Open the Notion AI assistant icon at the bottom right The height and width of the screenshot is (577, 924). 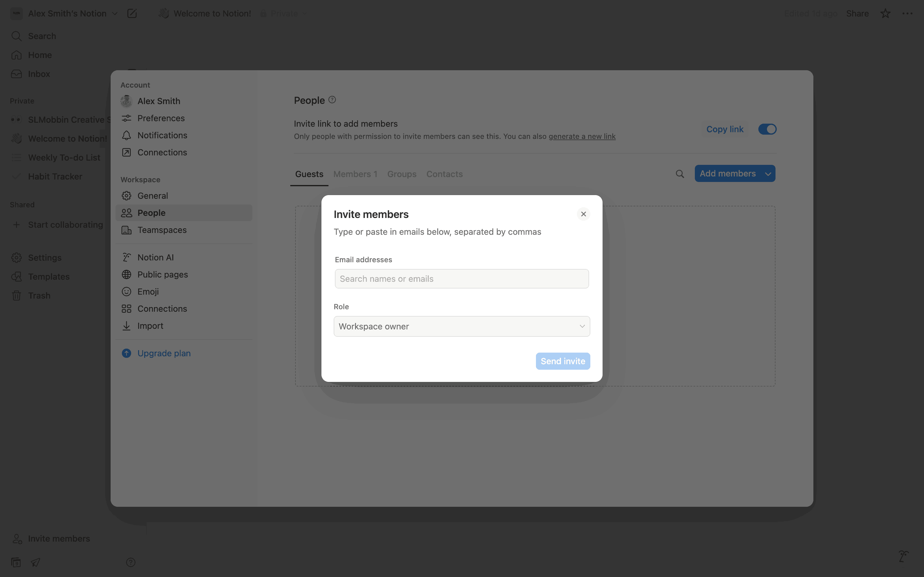coord(904,556)
